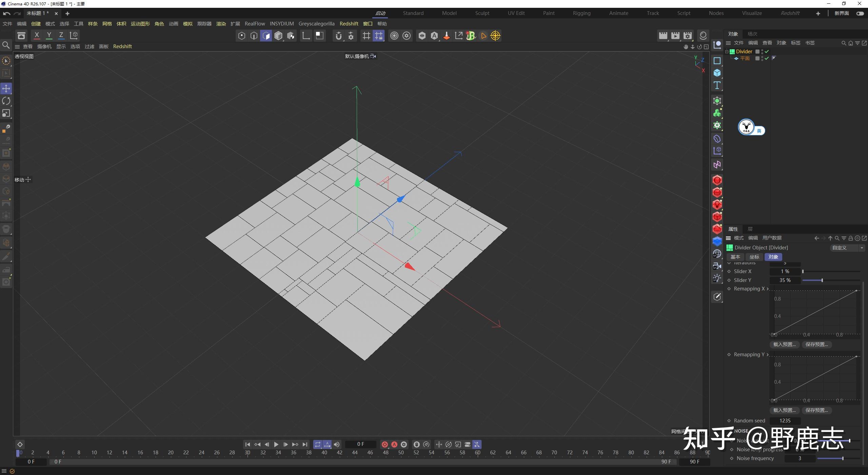Click 保存预置 under the Remapping Y curve
This screenshot has width=868, height=475.
817,410
